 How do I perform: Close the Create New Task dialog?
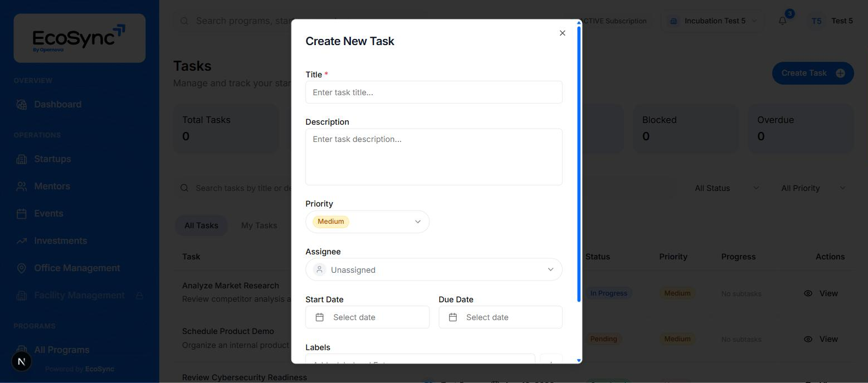coord(562,33)
